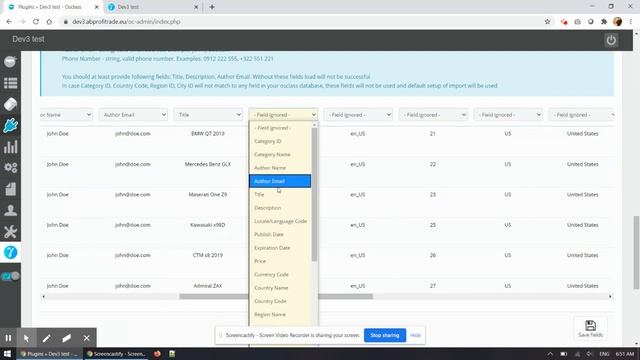
Task: Open the blue circular icon in sidebar
Action: point(10,253)
